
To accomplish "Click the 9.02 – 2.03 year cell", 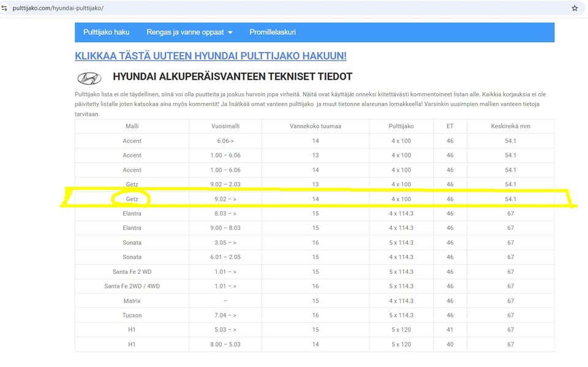I will pyautogui.click(x=225, y=184).
